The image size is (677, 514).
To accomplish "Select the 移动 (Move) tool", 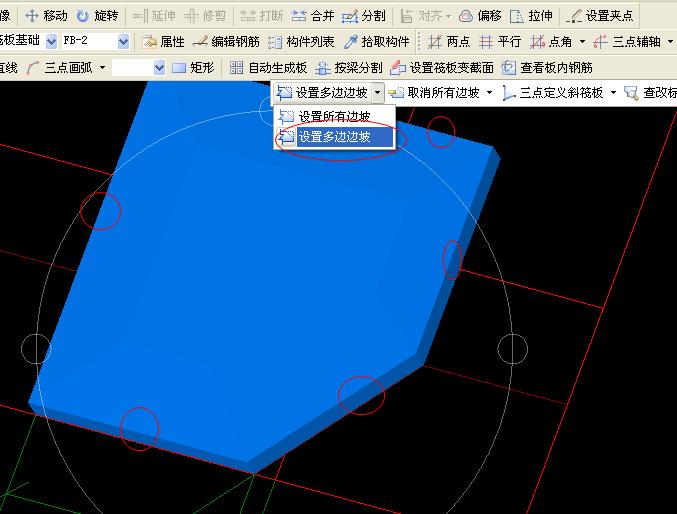I will coord(46,16).
